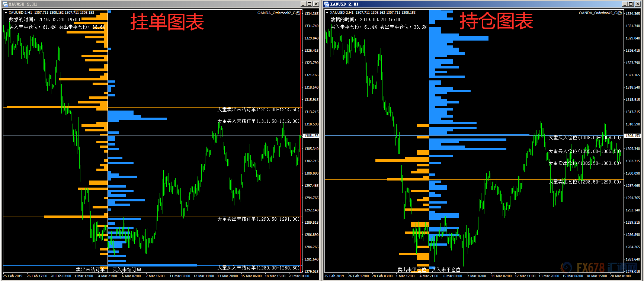Click the red 挂单图表 heading text
The height and width of the screenshot is (281, 644).
tap(167, 22)
